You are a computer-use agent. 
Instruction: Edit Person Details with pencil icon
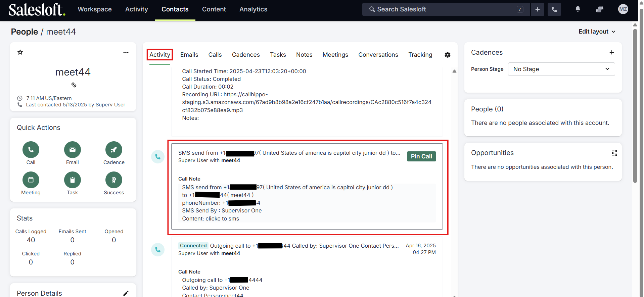point(126,293)
